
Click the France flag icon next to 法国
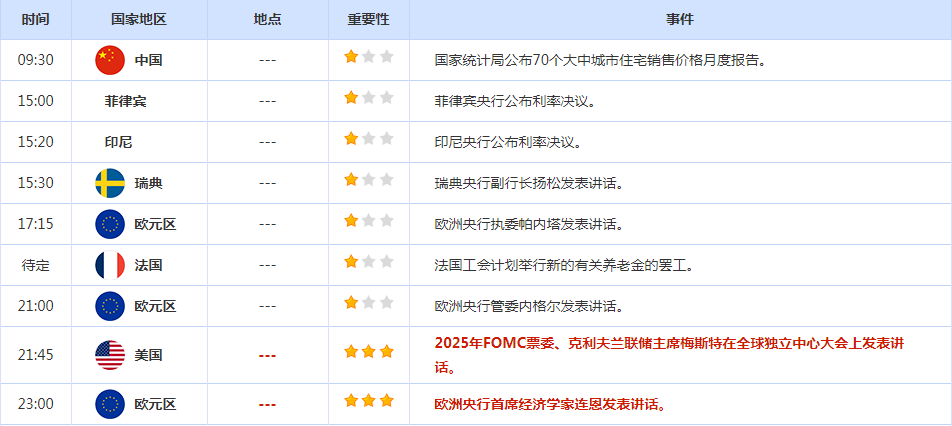(x=110, y=265)
